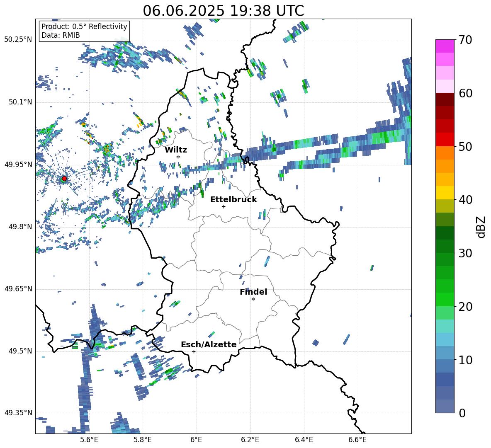
Task: Select the Ettelbruck city label
Action: (233, 200)
